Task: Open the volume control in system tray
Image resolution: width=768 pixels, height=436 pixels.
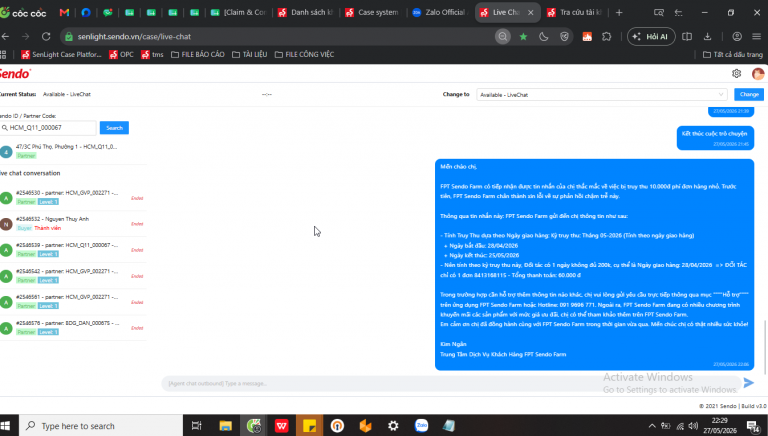Action: [693, 426]
